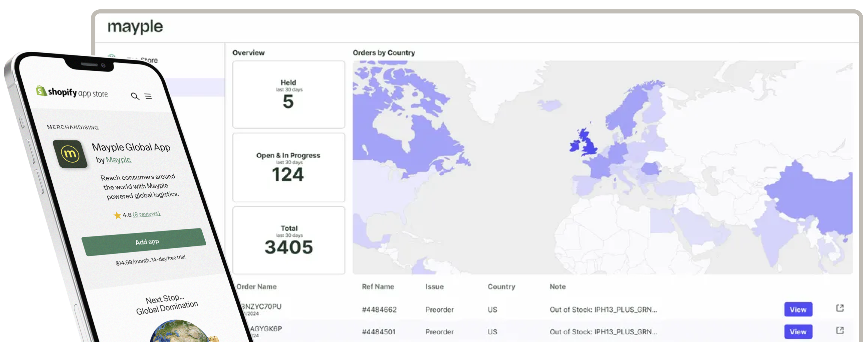868x342 pixels.
Task: Click ref number #4484501
Action: point(378,332)
